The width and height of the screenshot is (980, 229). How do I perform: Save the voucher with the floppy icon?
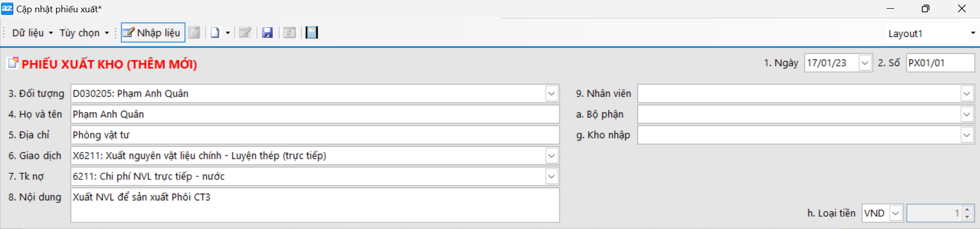pyautogui.click(x=267, y=33)
